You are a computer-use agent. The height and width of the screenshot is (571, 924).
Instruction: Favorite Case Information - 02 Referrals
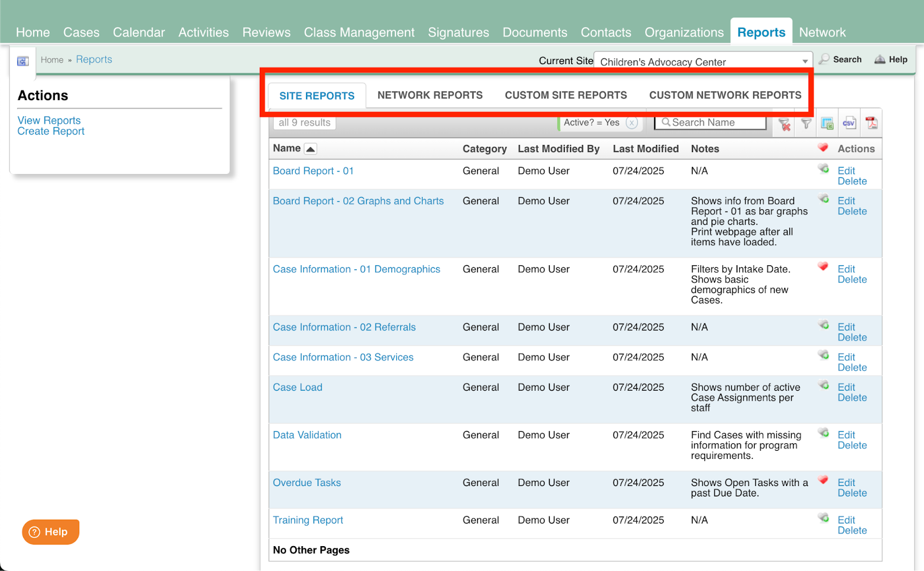click(824, 325)
